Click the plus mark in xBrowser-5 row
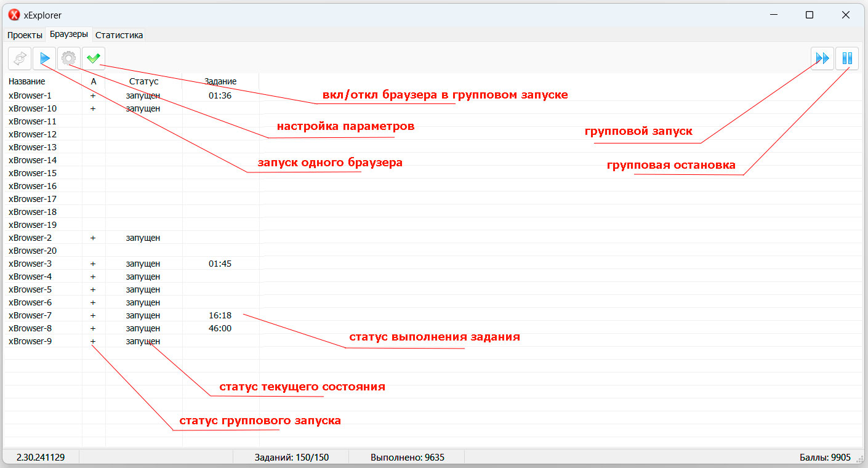The width and height of the screenshot is (868, 468). 93,289
